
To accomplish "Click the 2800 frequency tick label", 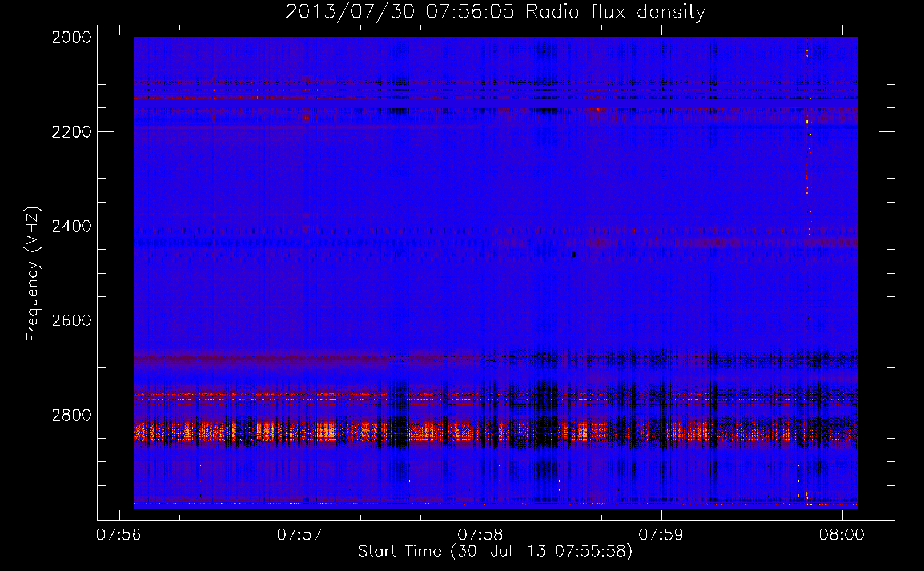I will [71, 415].
